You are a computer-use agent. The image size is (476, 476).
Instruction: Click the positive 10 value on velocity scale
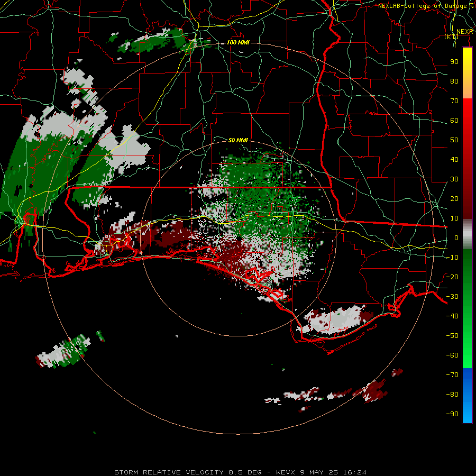coord(454,218)
